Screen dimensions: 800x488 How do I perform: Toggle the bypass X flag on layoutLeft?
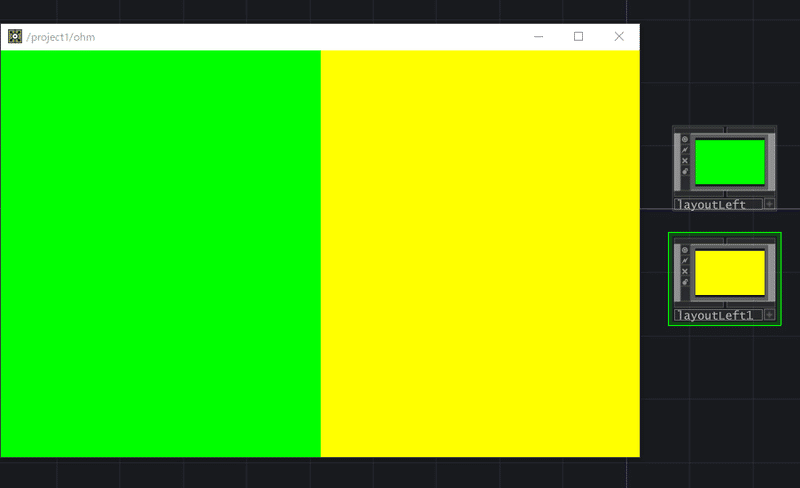tap(685, 160)
